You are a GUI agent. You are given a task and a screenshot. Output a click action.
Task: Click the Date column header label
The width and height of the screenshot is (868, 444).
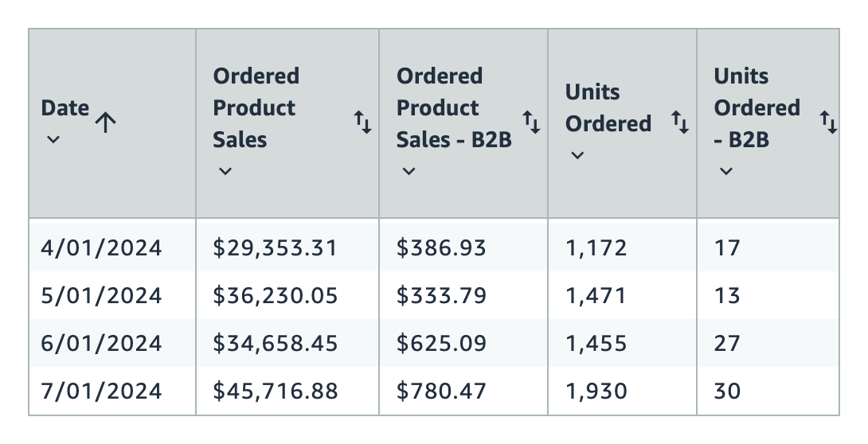click(x=65, y=108)
